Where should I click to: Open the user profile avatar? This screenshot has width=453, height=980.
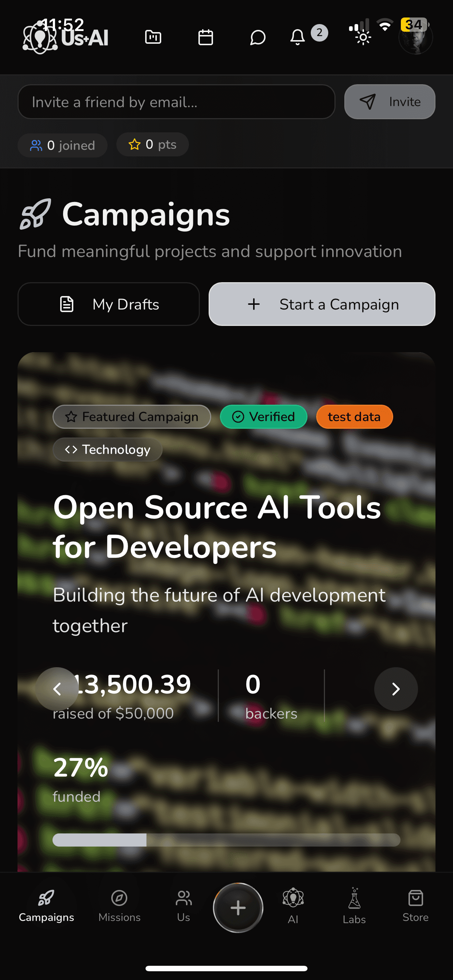coord(415,37)
